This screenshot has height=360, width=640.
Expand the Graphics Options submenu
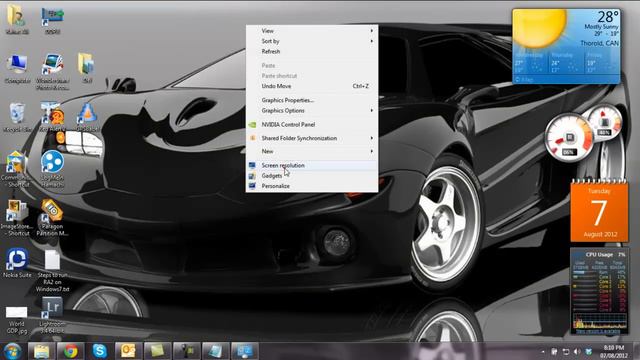coord(312,110)
